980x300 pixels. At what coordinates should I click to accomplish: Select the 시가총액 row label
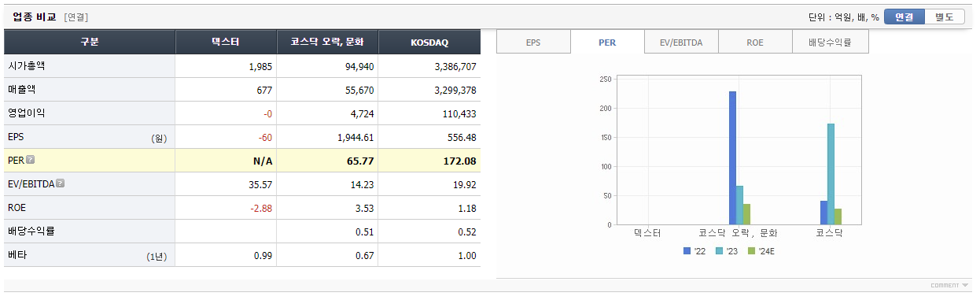pos(26,66)
